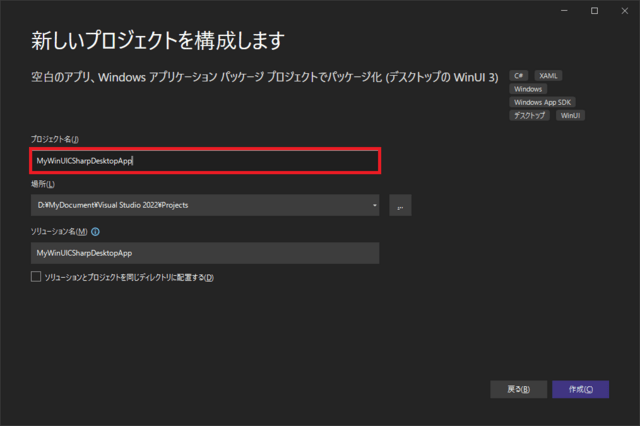Focus the プロジェクト名 project name text field
The height and width of the screenshot is (426, 640).
click(205, 160)
